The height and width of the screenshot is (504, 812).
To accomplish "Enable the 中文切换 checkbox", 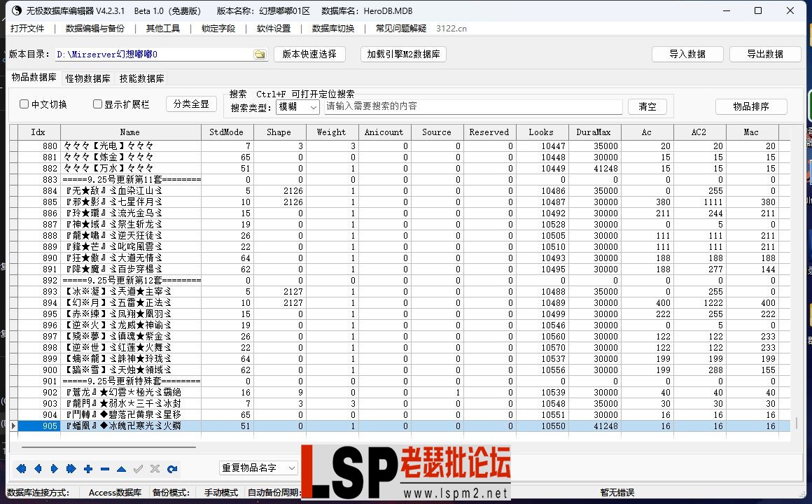I will pyautogui.click(x=25, y=104).
